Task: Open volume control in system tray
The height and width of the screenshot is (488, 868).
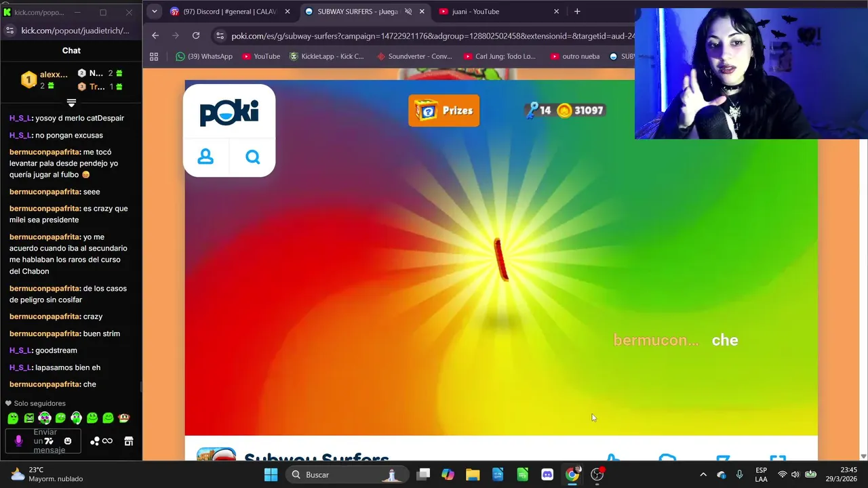Action: 795,474
